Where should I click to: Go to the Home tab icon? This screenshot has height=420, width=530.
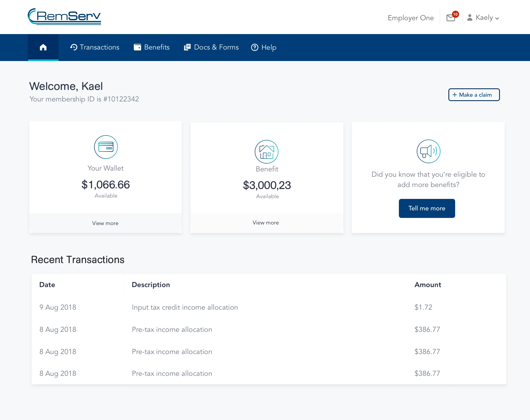click(x=43, y=47)
